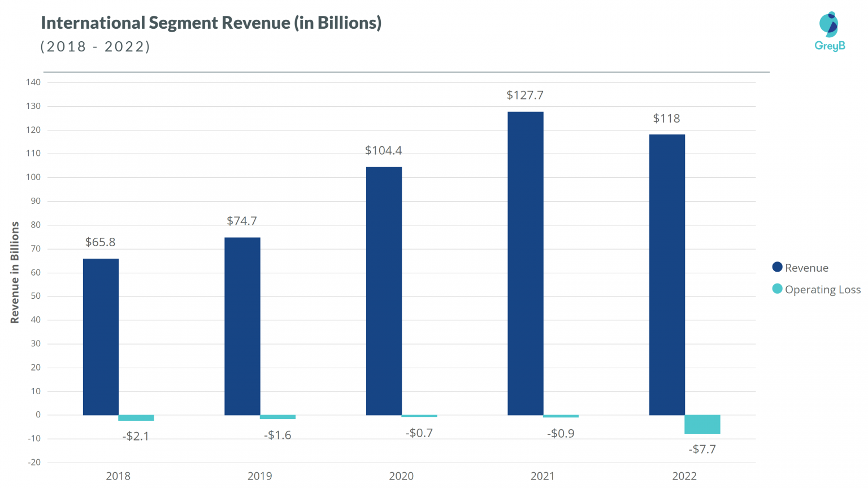Select the dark blue Revenue legend marker

[x=777, y=267]
